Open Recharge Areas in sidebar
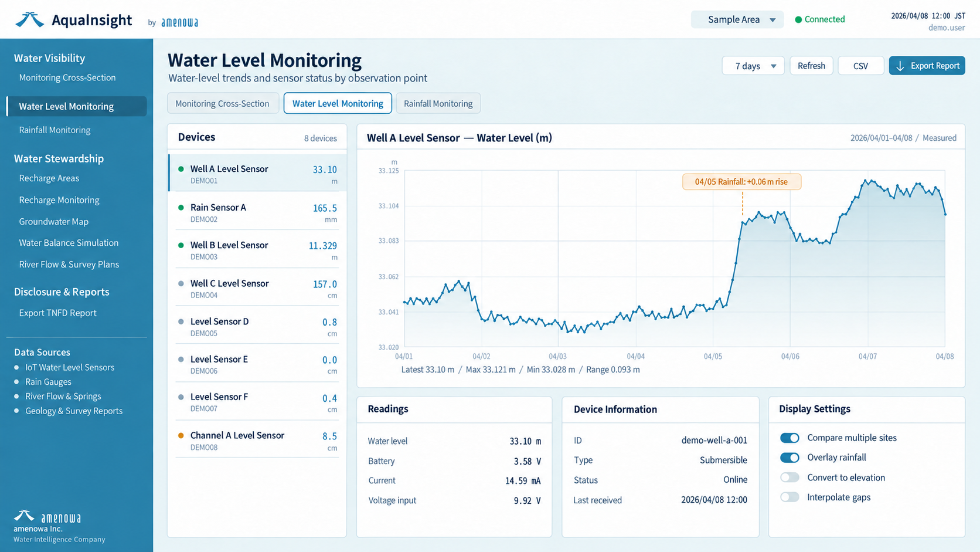This screenshot has height=552, width=980. pyautogui.click(x=49, y=178)
